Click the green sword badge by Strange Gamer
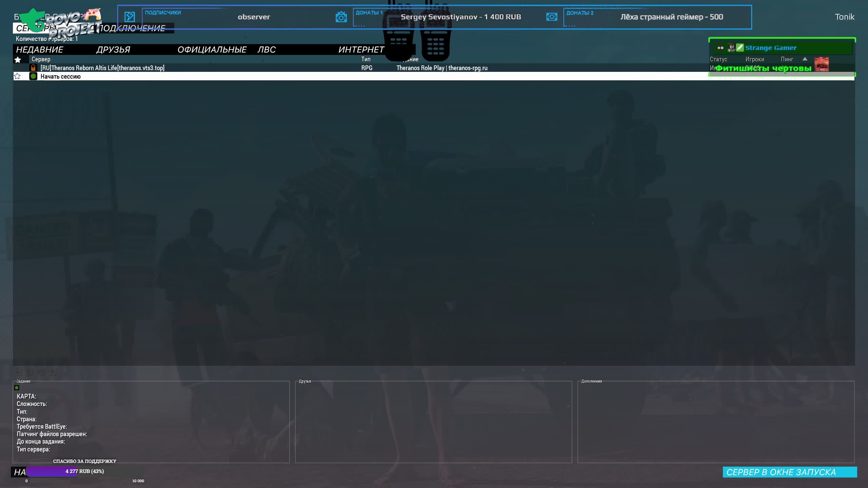 pos(740,48)
